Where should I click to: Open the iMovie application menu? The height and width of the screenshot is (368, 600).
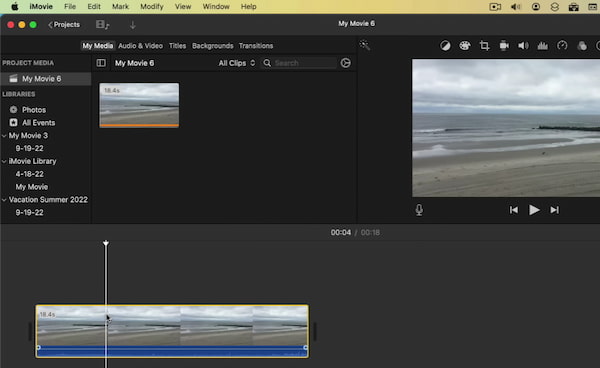[x=41, y=7]
